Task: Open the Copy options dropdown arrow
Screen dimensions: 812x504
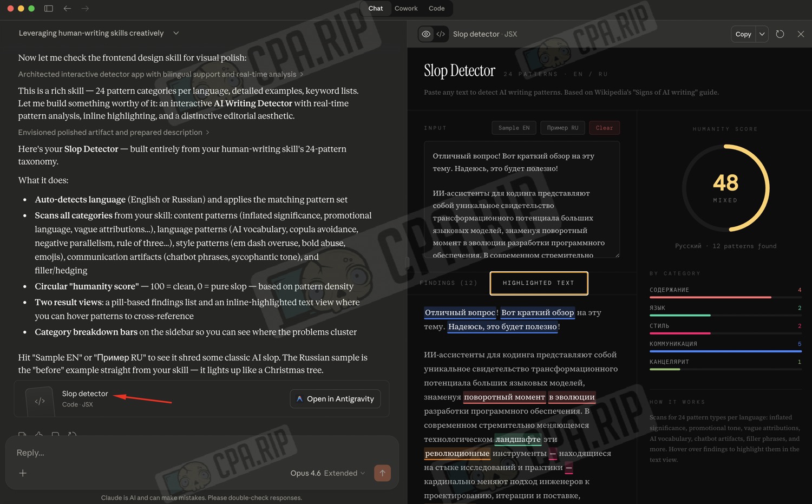Action: coord(762,34)
